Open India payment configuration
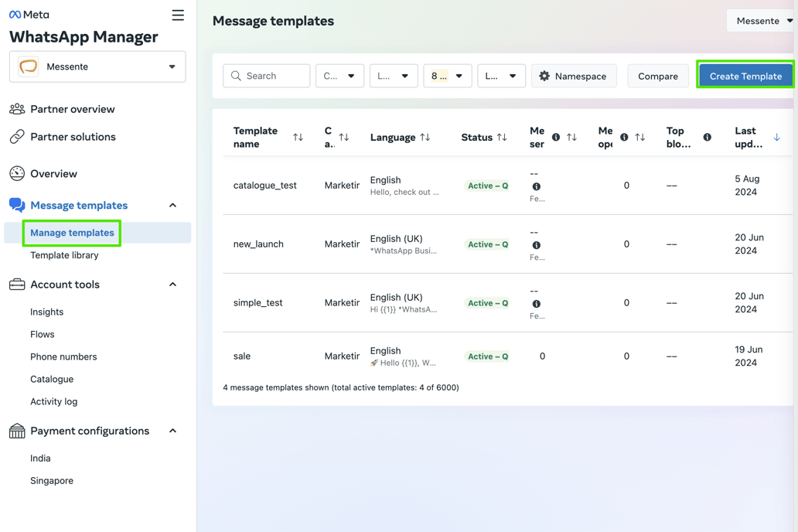Viewport: 798px width, 532px height. (x=40, y=459)
